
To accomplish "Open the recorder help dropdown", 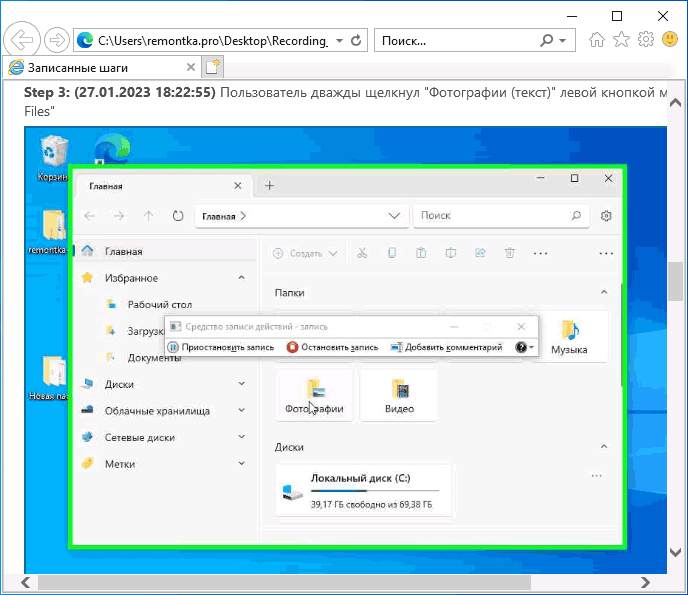I will (x=525, y=348).
